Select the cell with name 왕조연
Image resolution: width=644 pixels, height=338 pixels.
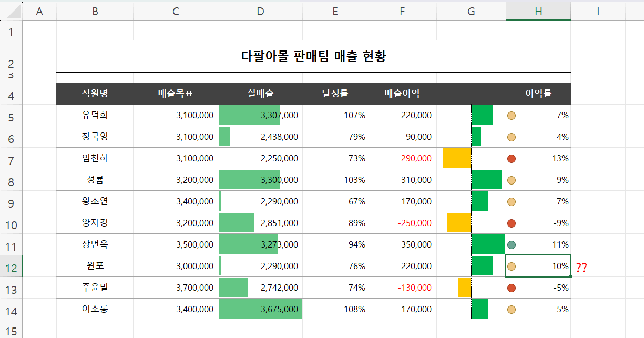(x=95, y=201)
